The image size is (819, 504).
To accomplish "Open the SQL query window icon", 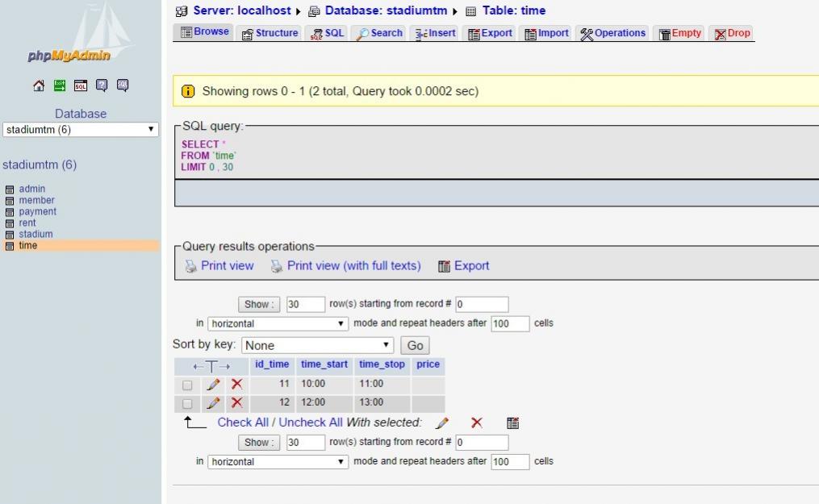I will (80, 85).
